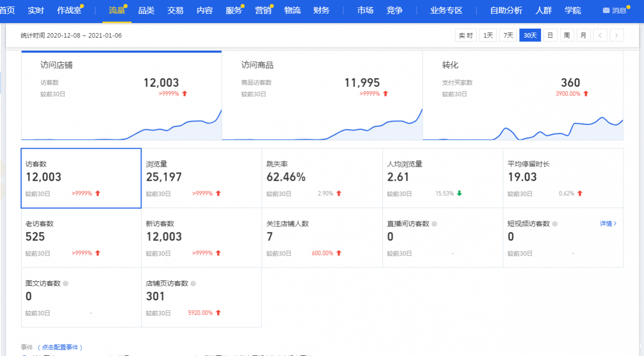Click the 360 支付买家数 value
Viewport: 644px width, 356px height.
point(571,83)
